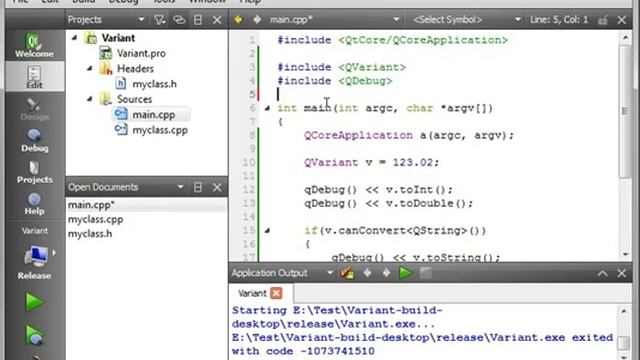
Task: Open the main.cpp* document dropdown
Action: (x=334, y=20)
